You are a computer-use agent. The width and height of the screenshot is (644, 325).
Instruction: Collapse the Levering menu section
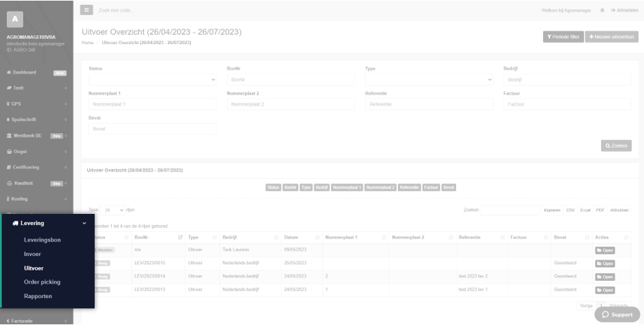[48, 224]
